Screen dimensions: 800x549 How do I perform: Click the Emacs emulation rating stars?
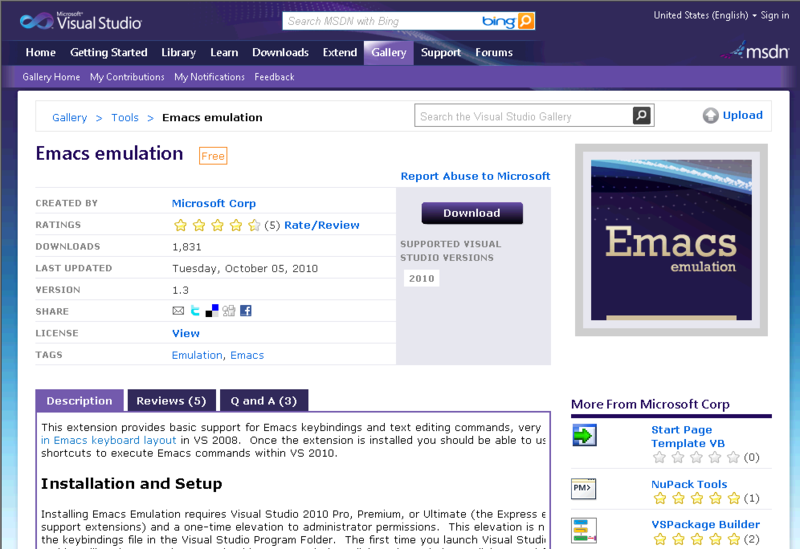217,225
